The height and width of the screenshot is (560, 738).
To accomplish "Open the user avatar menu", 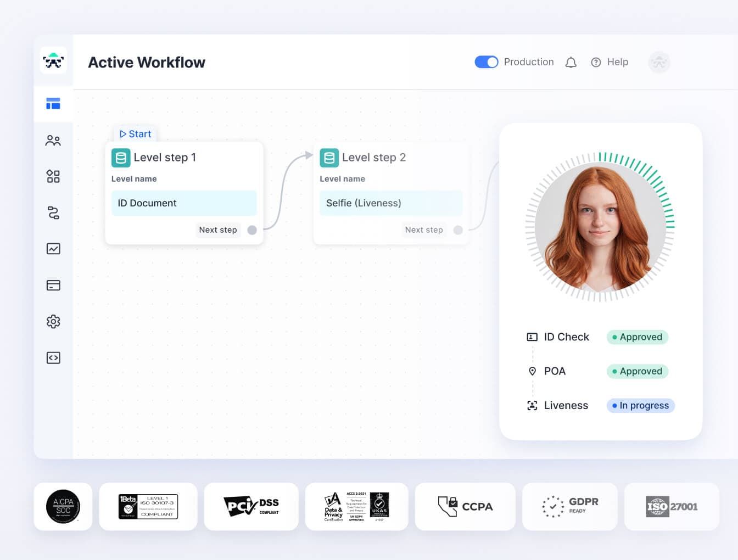I will (659, 63).
